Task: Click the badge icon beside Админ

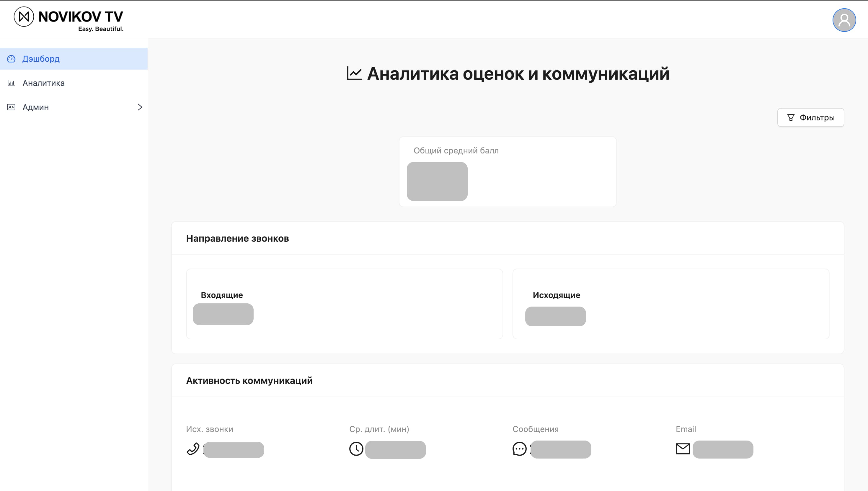Action: point(12,107)
